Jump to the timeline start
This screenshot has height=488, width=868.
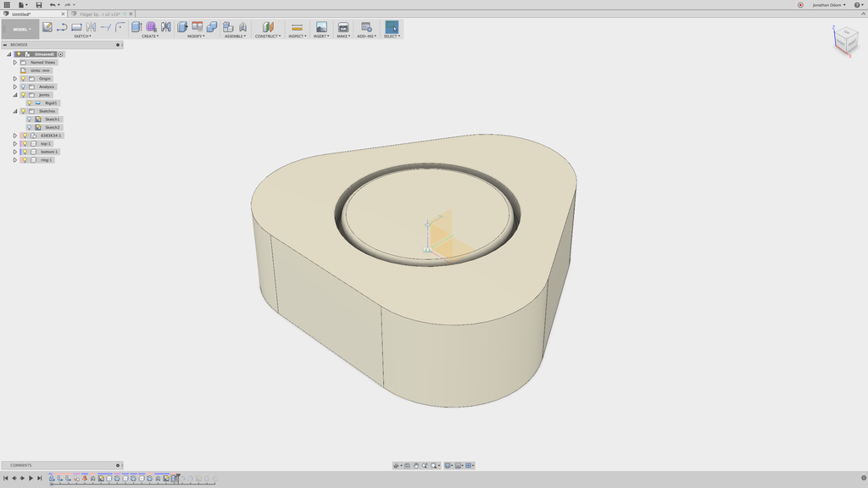click(x=6, y=478)
